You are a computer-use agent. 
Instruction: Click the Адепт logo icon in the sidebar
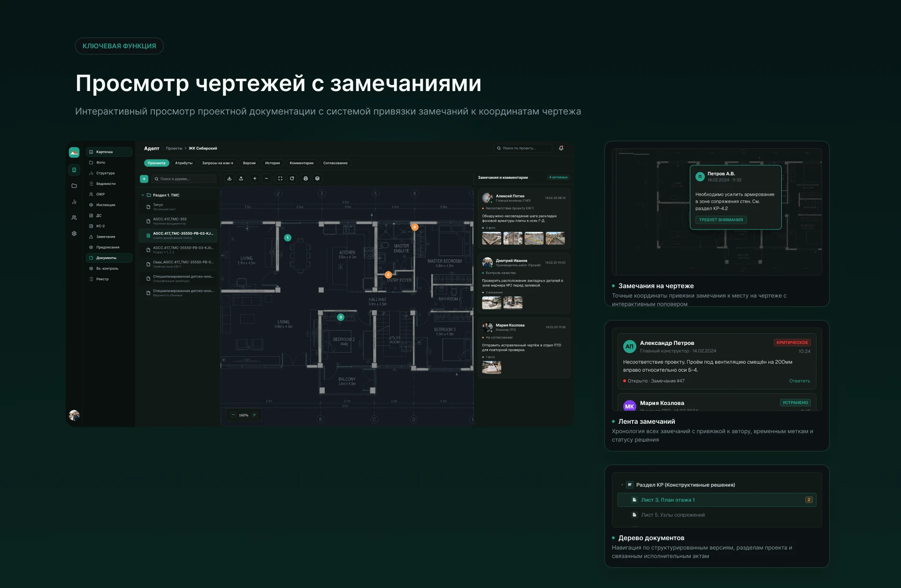[x=74, y=152]
